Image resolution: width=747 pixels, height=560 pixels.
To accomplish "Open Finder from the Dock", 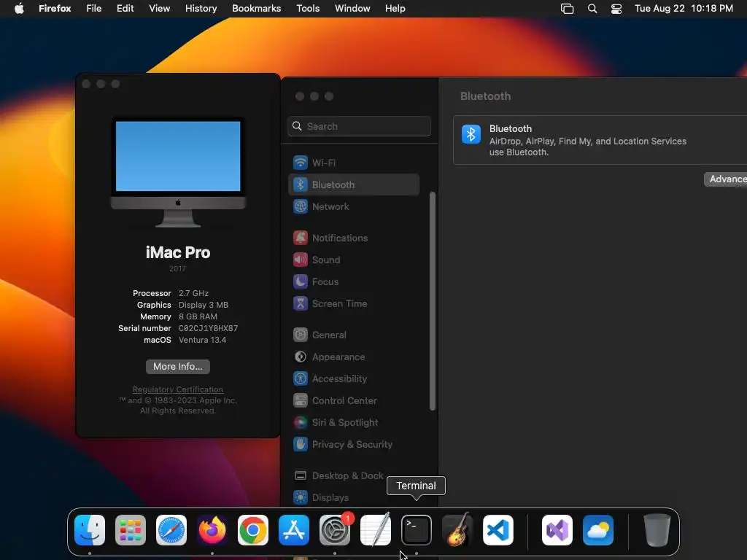I will [x=90, y=530].
